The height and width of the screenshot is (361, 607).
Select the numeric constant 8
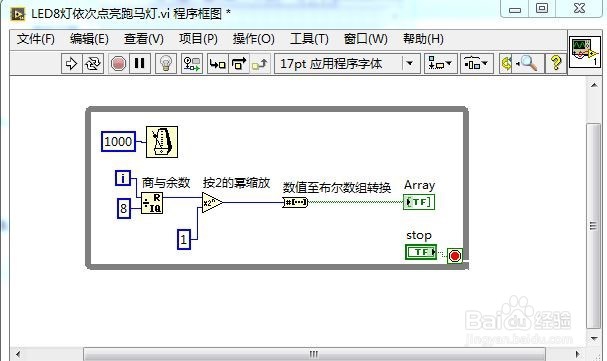coord(123,208)
